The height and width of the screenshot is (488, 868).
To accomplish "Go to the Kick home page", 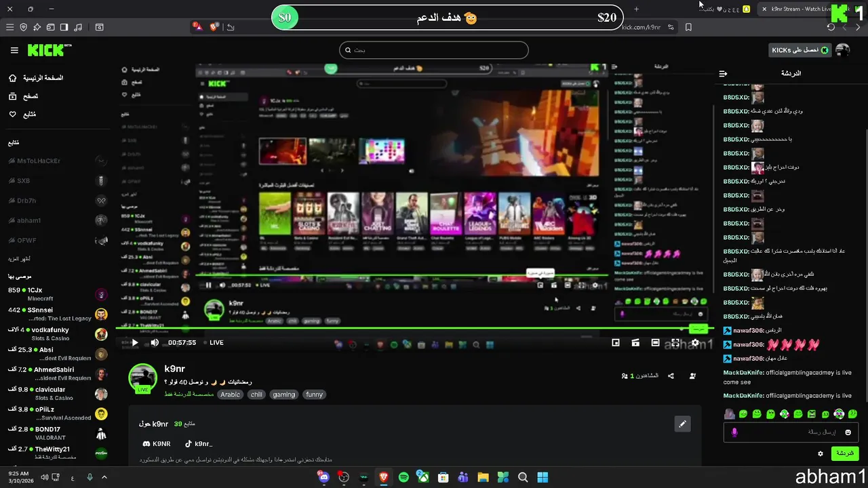I will click(x=36, y=78).
